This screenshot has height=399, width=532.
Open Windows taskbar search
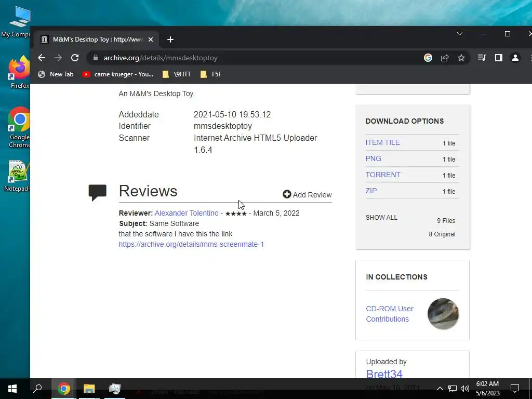(x=37, y=389)
